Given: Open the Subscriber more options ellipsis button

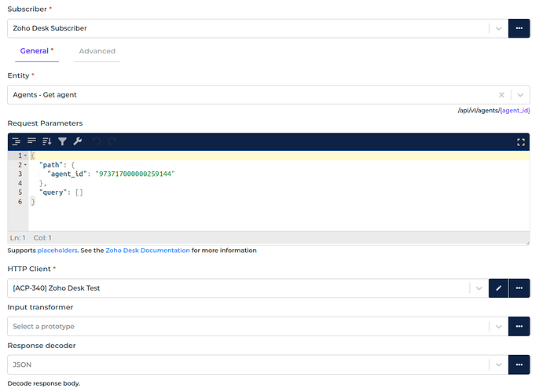Looking at the screenshot, I should point(519,28).
